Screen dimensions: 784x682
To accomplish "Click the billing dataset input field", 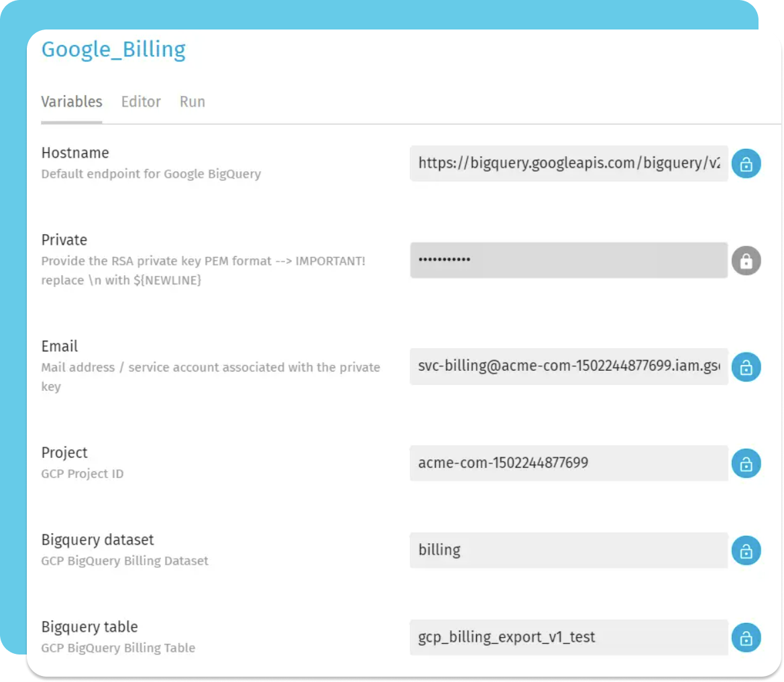I will [569, 550].
